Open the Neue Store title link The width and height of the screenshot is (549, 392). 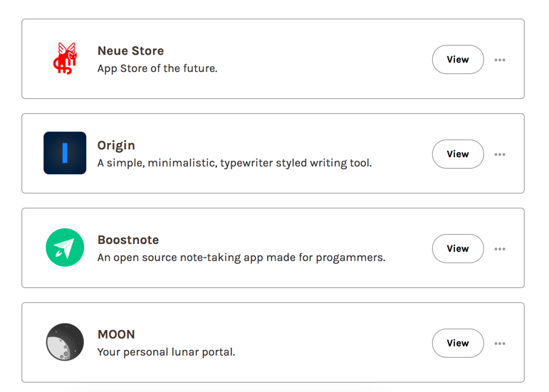130,51
